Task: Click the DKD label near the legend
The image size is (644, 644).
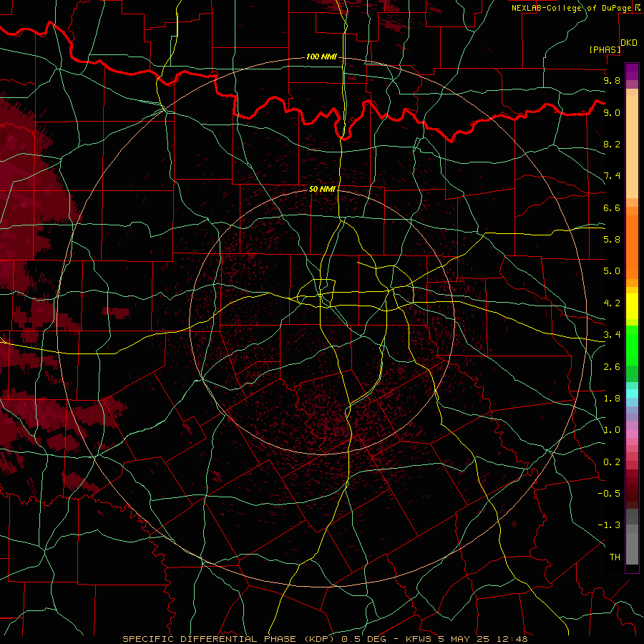Action: (x=628, y=43)
